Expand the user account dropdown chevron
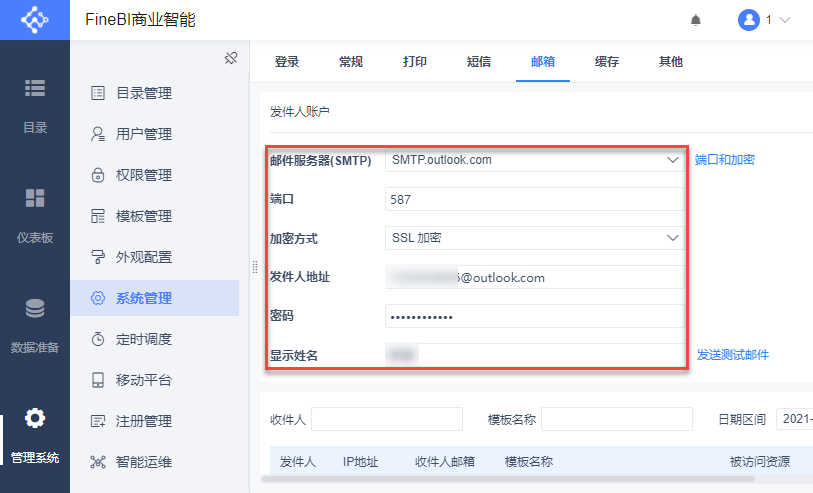The image size is (813, 493). tap(785, 20)
